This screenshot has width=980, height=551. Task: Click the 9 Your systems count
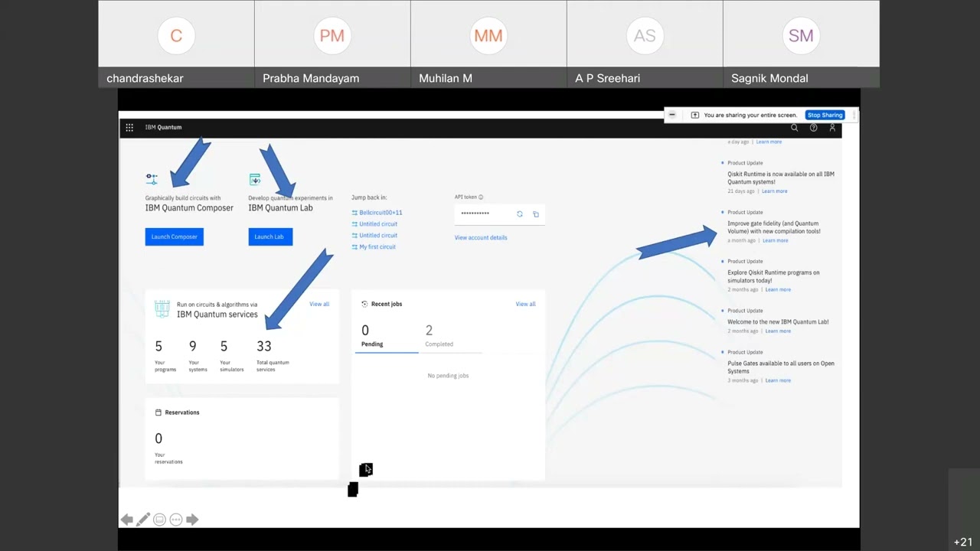pos(193,347)
